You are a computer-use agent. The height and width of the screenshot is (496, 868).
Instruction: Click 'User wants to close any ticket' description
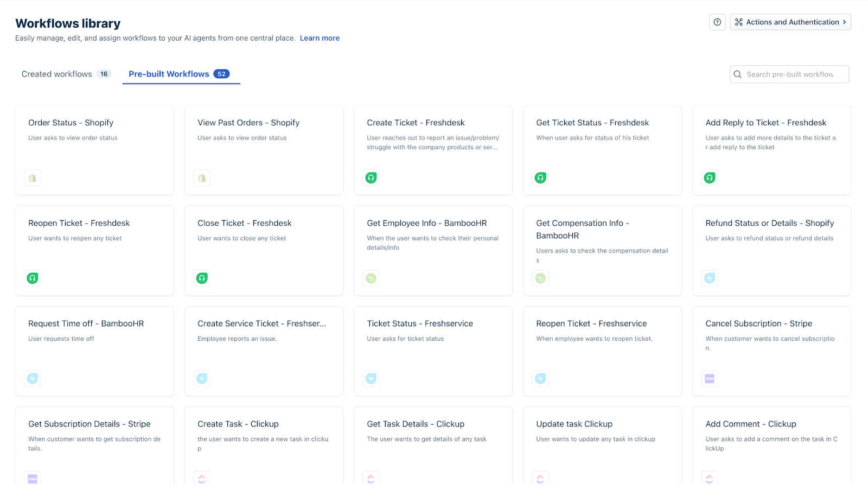coord(242,238)
